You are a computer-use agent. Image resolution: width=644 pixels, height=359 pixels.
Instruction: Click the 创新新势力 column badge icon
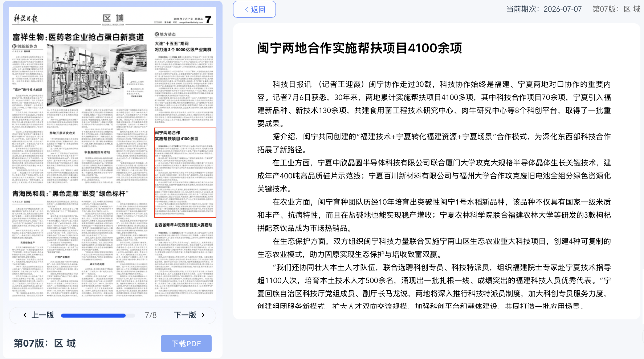point(15,46)
